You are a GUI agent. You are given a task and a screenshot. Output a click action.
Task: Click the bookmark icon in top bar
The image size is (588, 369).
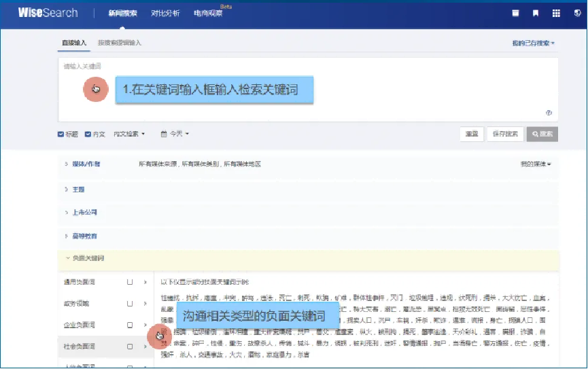coord(536,13)
